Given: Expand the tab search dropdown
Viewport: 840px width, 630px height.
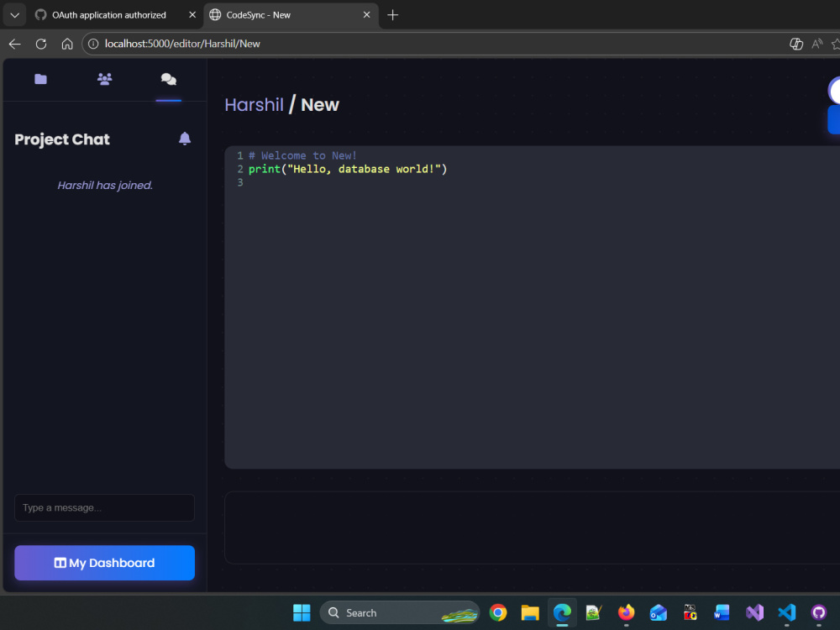Looking at the screenshot, I should coord(15,15).
